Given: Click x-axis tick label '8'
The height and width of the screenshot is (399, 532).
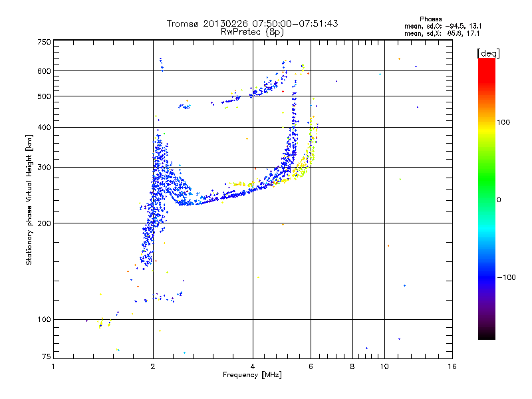Looking at the screenshot, I should [x=352, y=366].
